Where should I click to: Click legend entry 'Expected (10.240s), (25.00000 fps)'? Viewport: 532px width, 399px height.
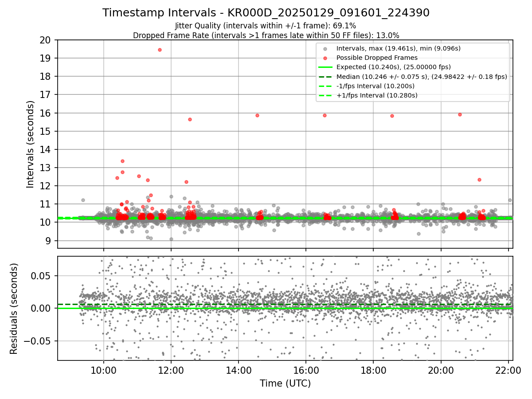click(x=394, y=67)
